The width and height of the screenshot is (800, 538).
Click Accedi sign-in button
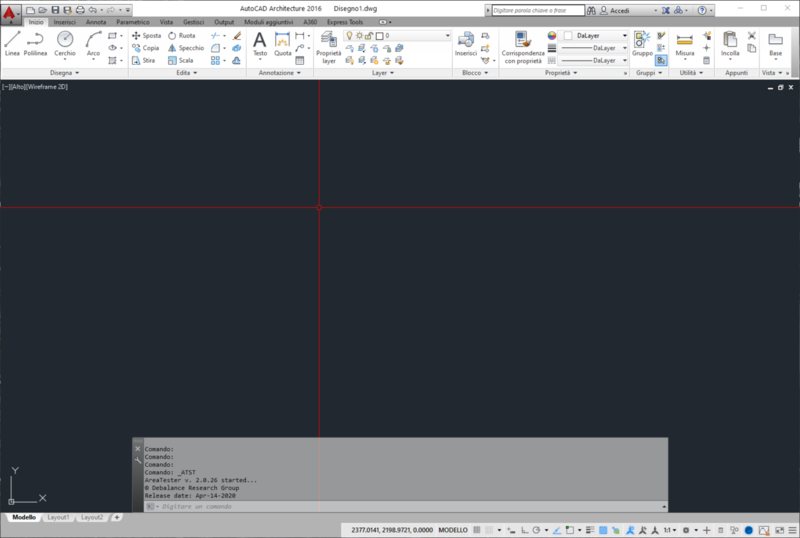pyautogui.click(x=615, y=10)
